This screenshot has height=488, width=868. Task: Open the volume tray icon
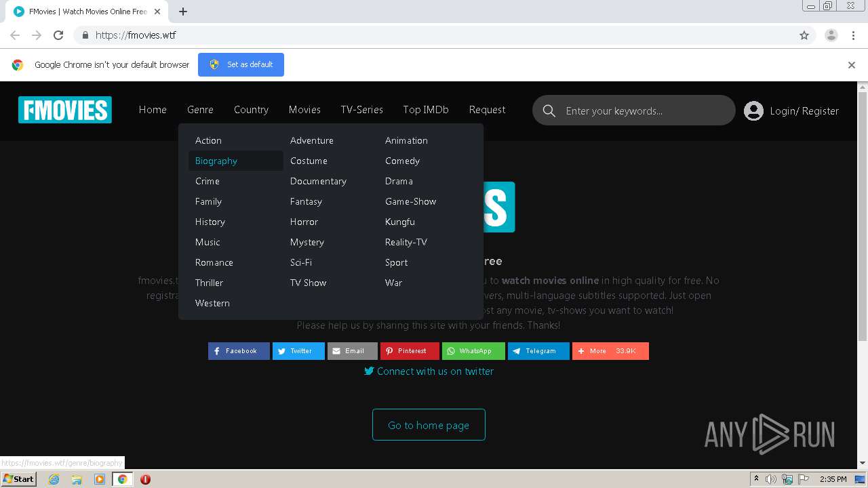click(x=771, y=479)
